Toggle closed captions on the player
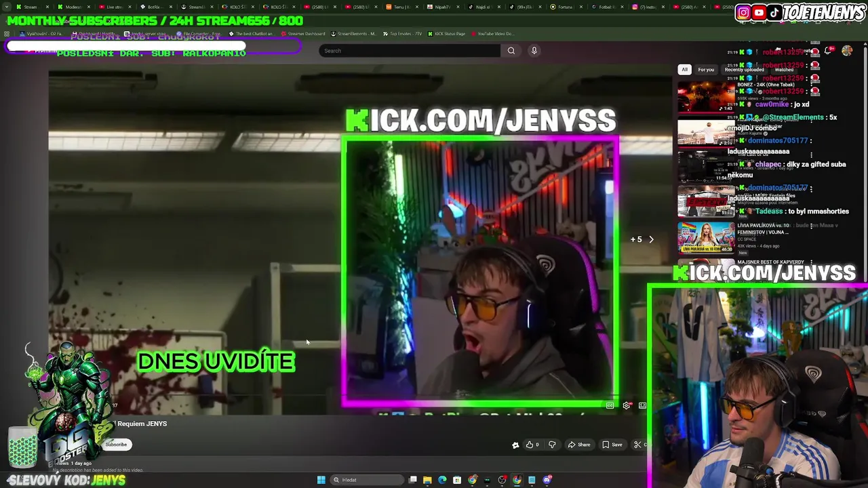This screenshot has height=488, width=868. tap(610, 405)
